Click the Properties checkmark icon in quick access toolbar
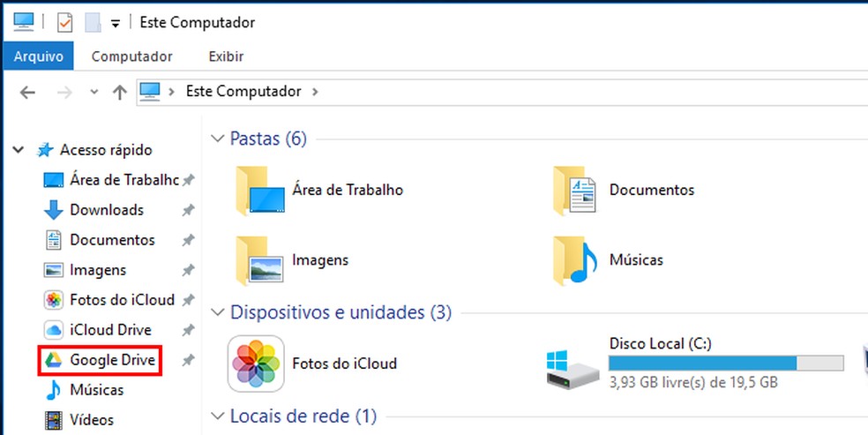 pyautogui.click(x=64, y=23)
